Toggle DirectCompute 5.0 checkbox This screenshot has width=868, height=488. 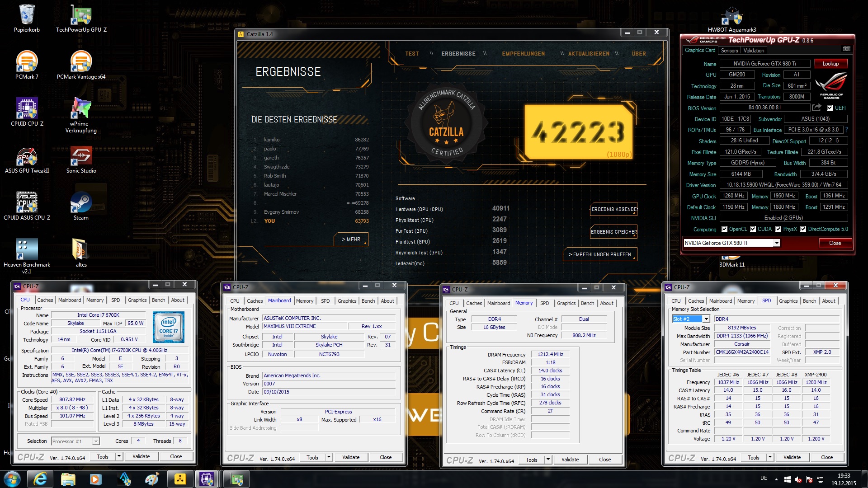pyautogui.click(x=803, y=229)
